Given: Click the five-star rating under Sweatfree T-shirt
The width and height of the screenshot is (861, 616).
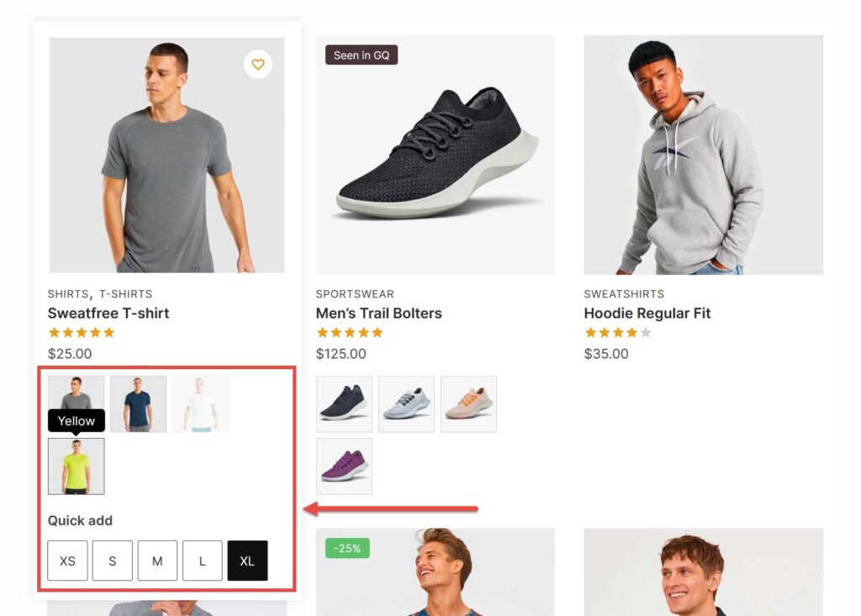Looking at the screenshot, I should pos(81,332).
